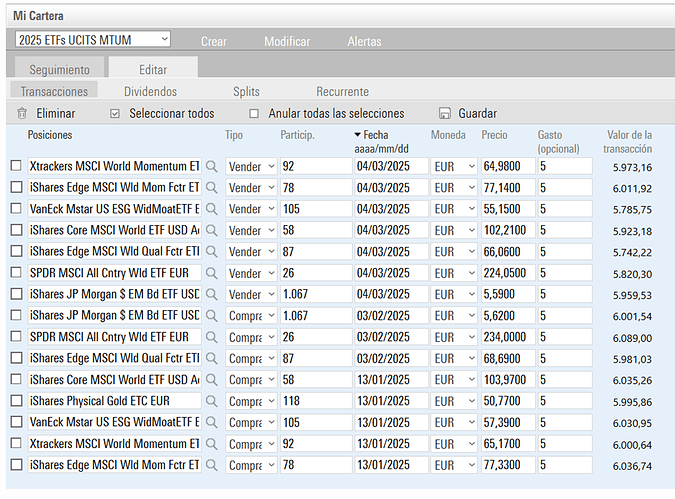Select checkbox for VanEck Mstar Vender row

click(x=16, y=208)
